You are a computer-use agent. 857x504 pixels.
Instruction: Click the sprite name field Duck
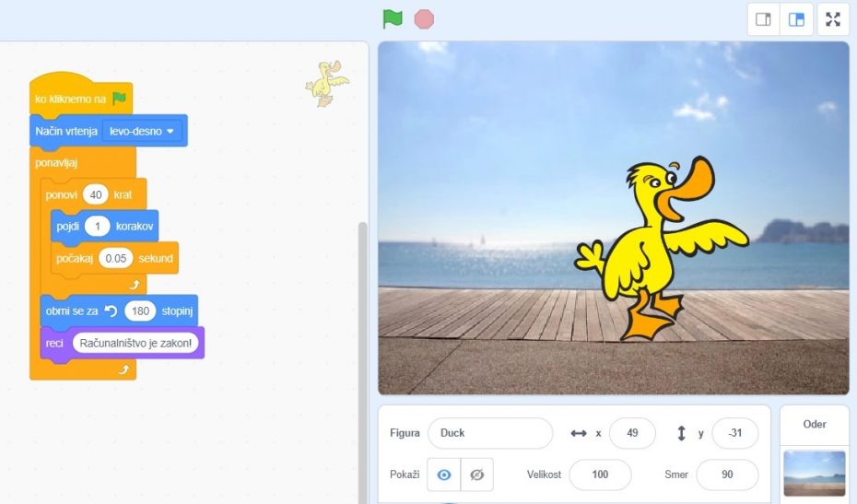point(490,433)
